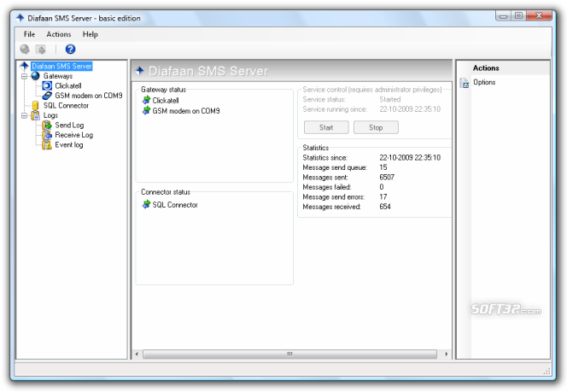Image resolution: width=567 pixels, height=392 pixels.
Task: Select Diafaan SMS Server root tree item
Action: pyautogui.click(x=61, y=66)
